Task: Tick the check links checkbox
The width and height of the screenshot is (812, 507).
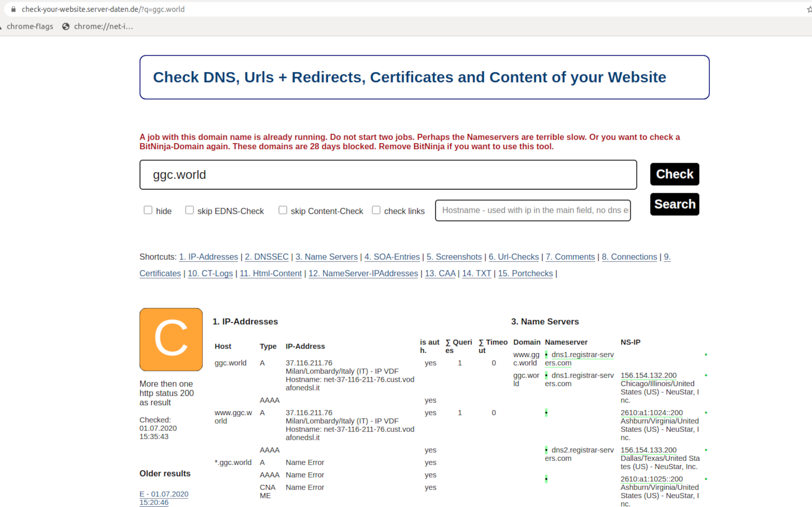Action: [376, 210]
